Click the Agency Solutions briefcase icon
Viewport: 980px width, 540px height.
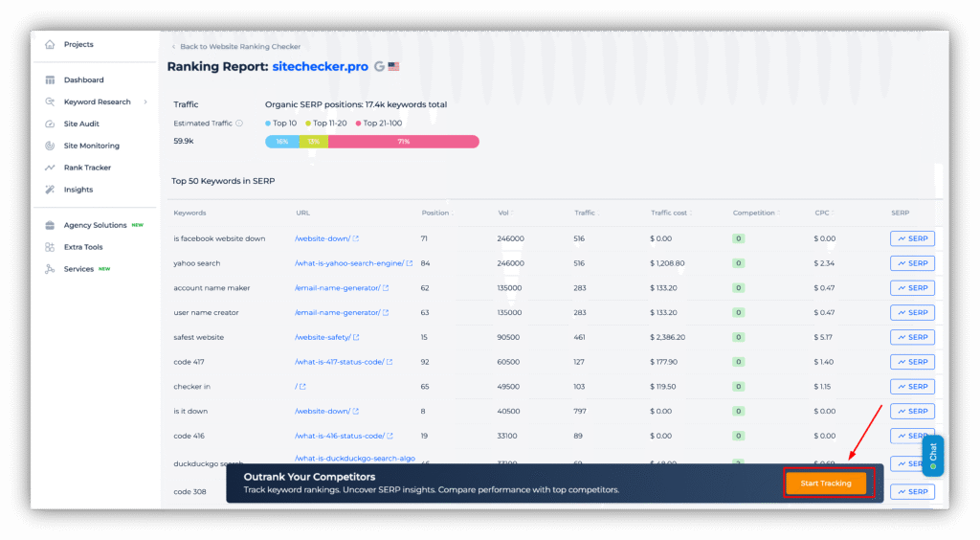(x=50, y=225)
